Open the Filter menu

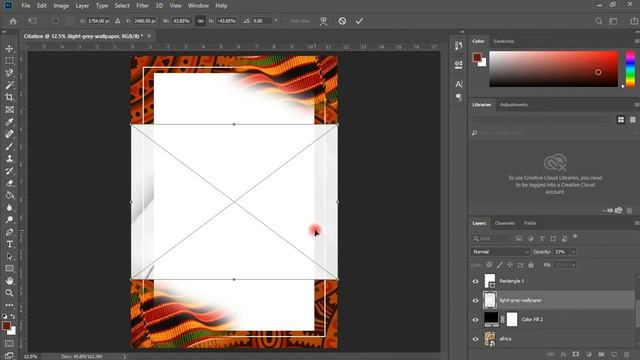pos(142,6)
